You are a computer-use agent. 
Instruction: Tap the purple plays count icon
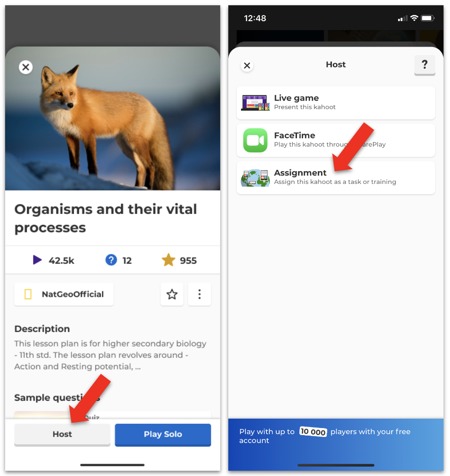click(x=37, y=260)
